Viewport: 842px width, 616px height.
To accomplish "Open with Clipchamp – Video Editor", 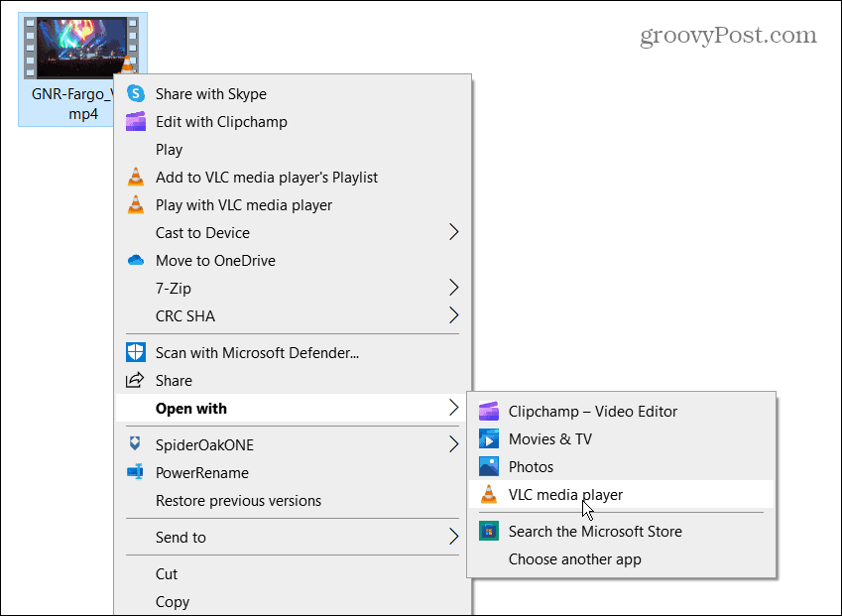I will [621, 412].
